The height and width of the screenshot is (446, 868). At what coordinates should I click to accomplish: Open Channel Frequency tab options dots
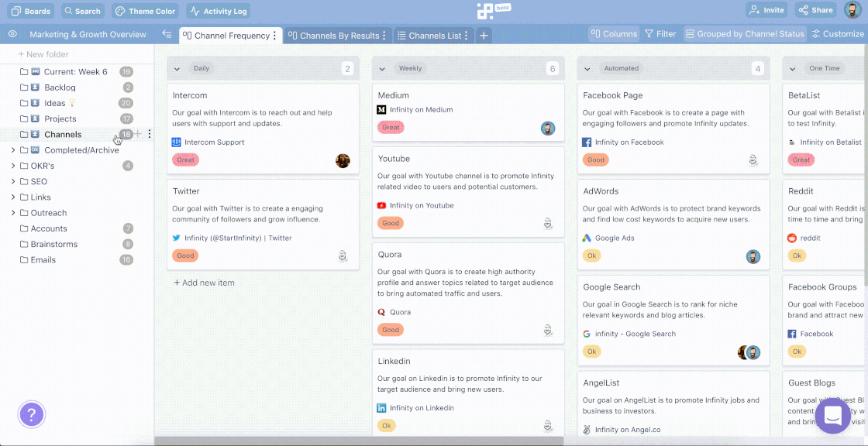pos(274,36)
